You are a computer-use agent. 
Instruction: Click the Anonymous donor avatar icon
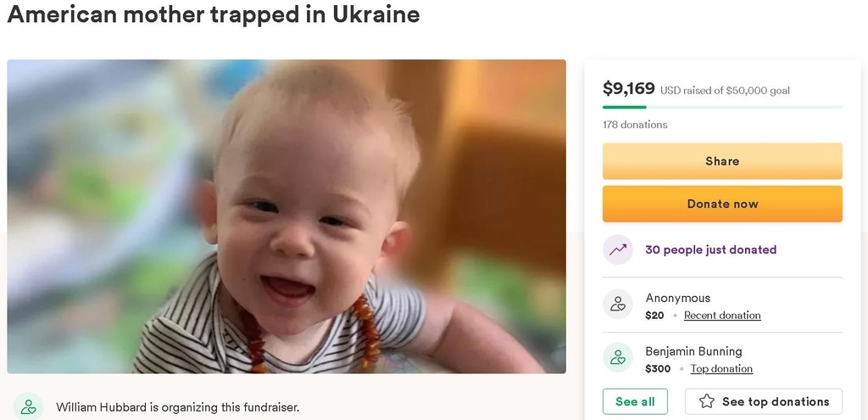pos(618,305)
